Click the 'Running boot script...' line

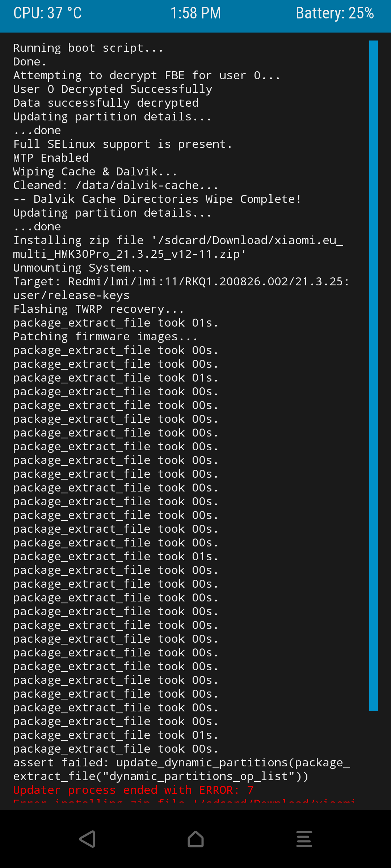pyautogui.click(x=88, y=48)
